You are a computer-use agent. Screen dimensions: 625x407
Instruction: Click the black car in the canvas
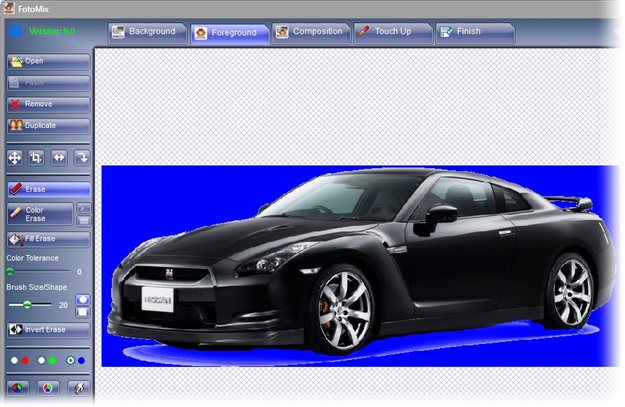point(361,263)
